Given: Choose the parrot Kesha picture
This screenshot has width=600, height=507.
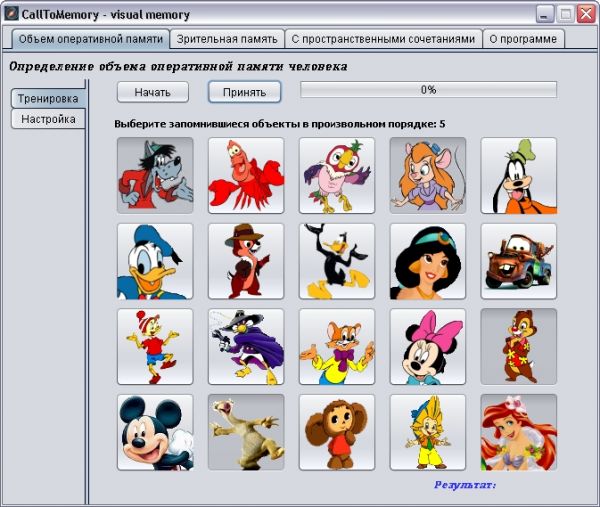Looking at the screenshot, I should pyautogui.click(x=337, y=175).
